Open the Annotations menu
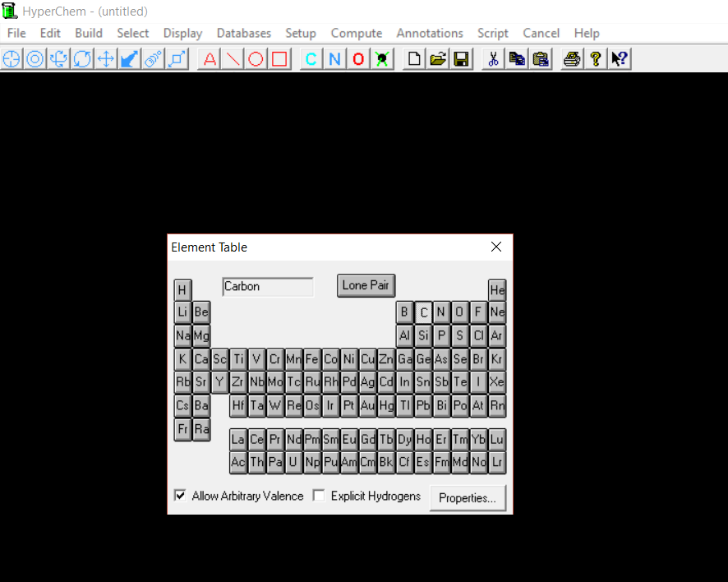The width and height of the screenshot is (728, 582). click(430, 34)
